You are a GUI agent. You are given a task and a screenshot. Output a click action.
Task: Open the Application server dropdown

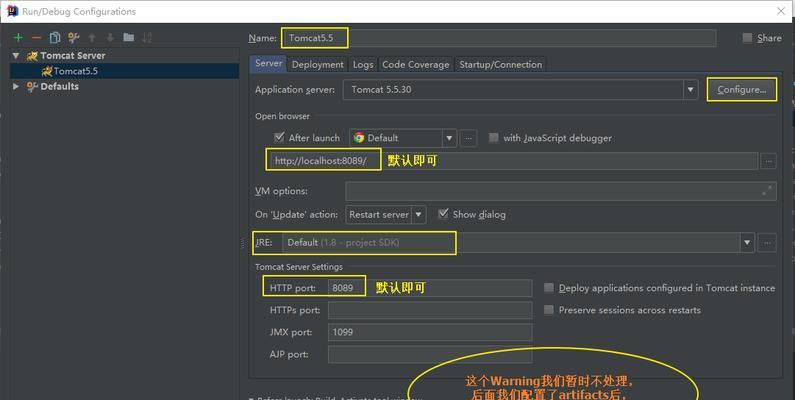[690, 90]
